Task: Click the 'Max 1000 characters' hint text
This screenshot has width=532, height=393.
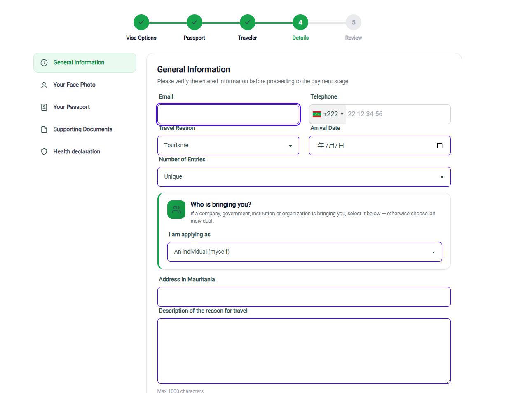Action: pyautogui.click(x=180, y=391)
